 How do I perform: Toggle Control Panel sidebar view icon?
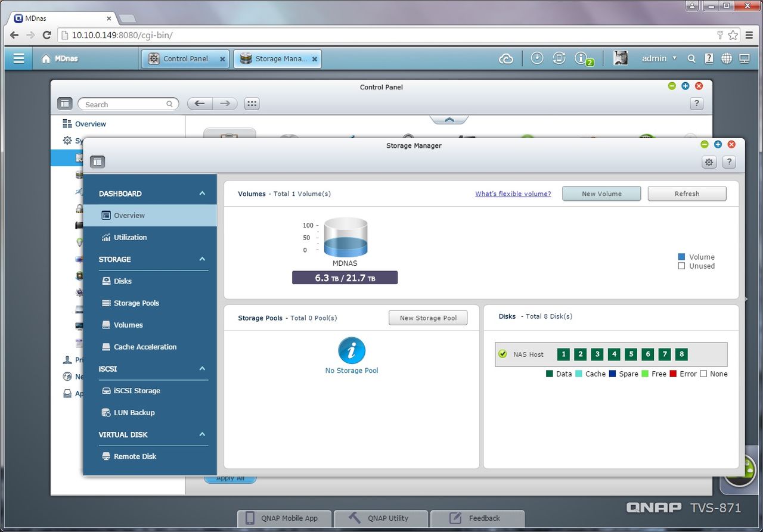65,104
